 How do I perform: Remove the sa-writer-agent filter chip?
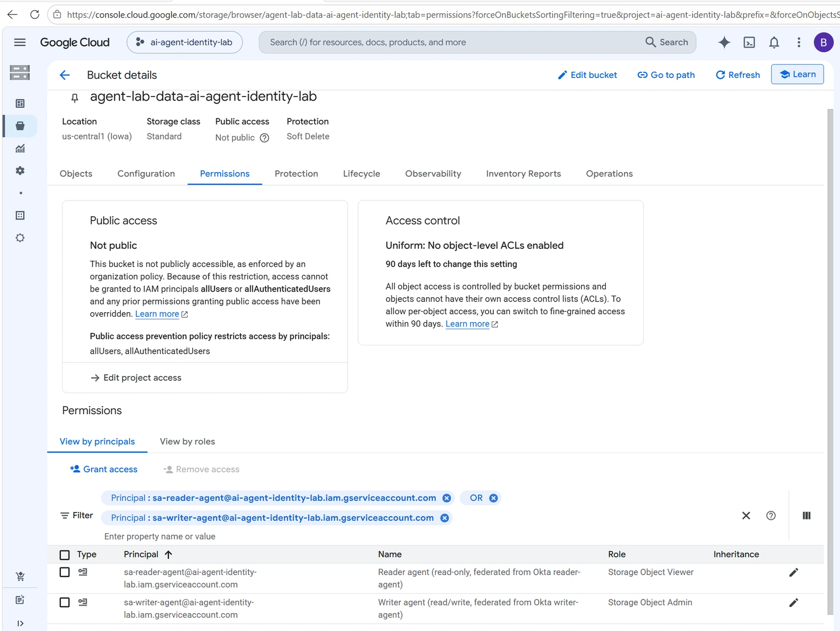tap(445, 518)
